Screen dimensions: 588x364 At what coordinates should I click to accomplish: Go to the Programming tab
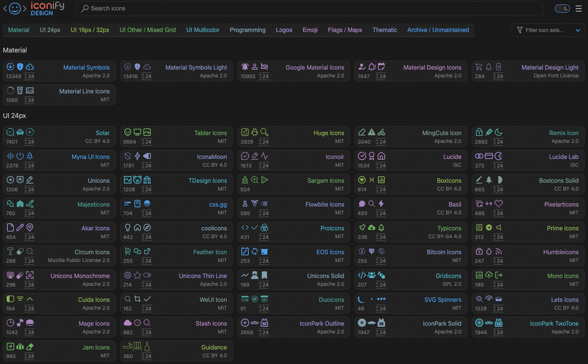point(248,30)
